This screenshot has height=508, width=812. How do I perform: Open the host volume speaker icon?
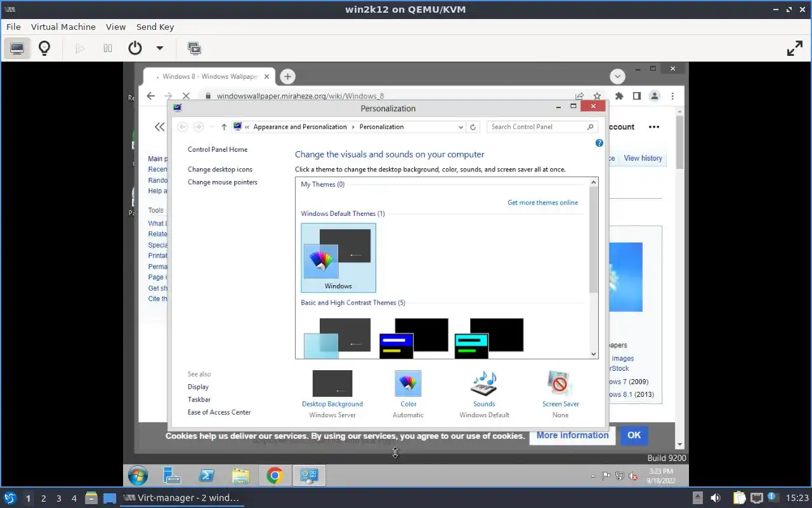(x=716, y=498)
